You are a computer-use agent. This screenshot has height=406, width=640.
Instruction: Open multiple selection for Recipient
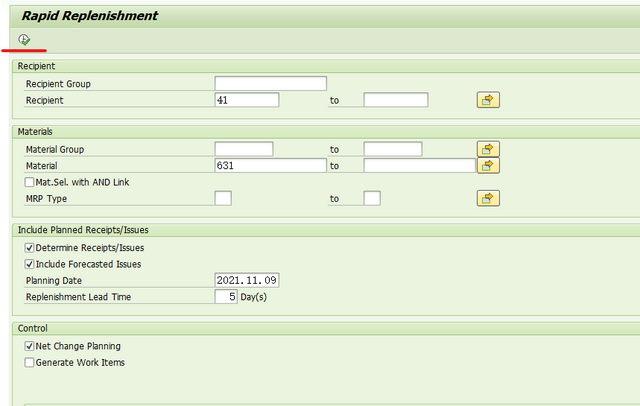coord(488,100)
